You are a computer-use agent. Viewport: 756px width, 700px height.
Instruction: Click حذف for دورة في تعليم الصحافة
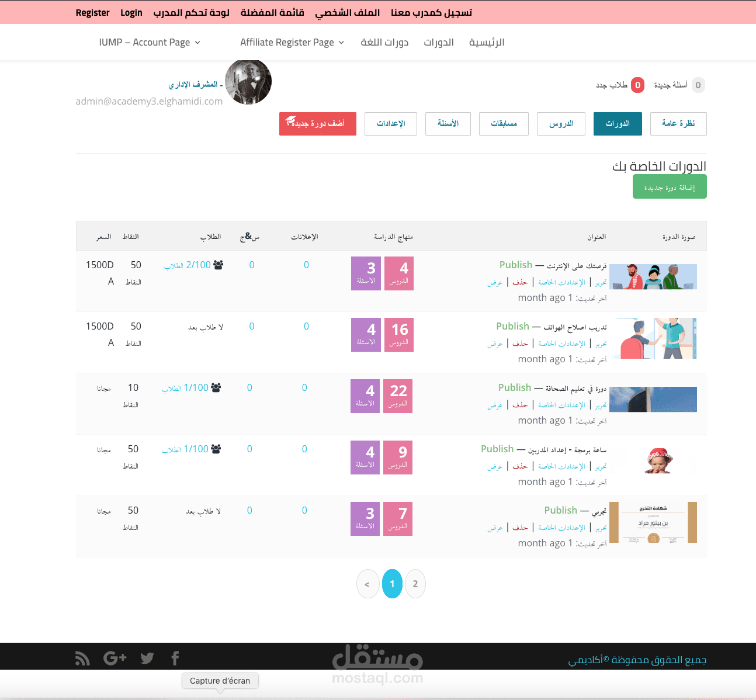point(520,405)
